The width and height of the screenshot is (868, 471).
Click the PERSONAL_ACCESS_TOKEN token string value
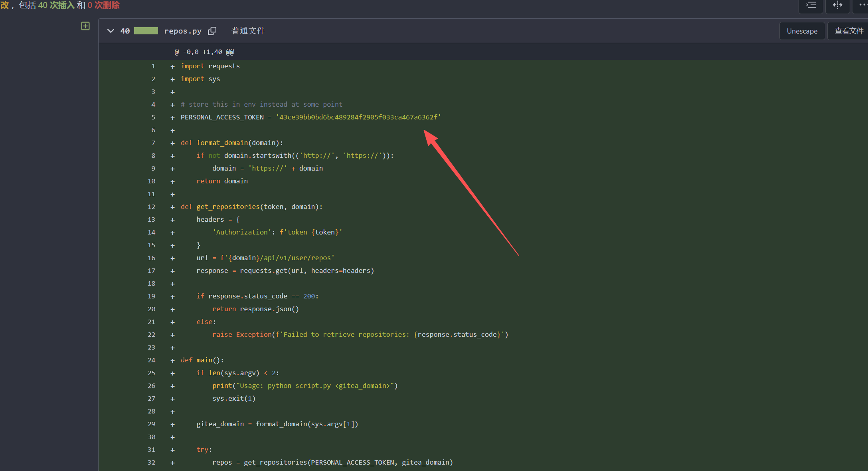358,117
